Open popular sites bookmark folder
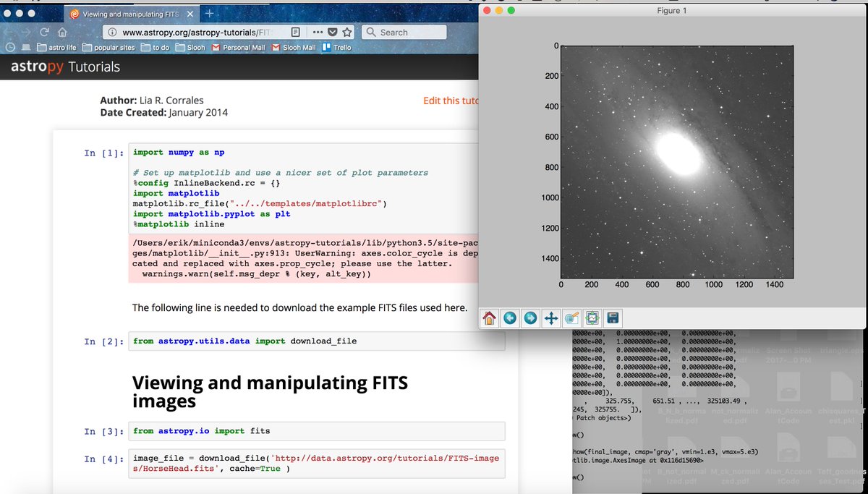Image resolution: width=868 pixels, height=494 pixels. pos(109,48)
